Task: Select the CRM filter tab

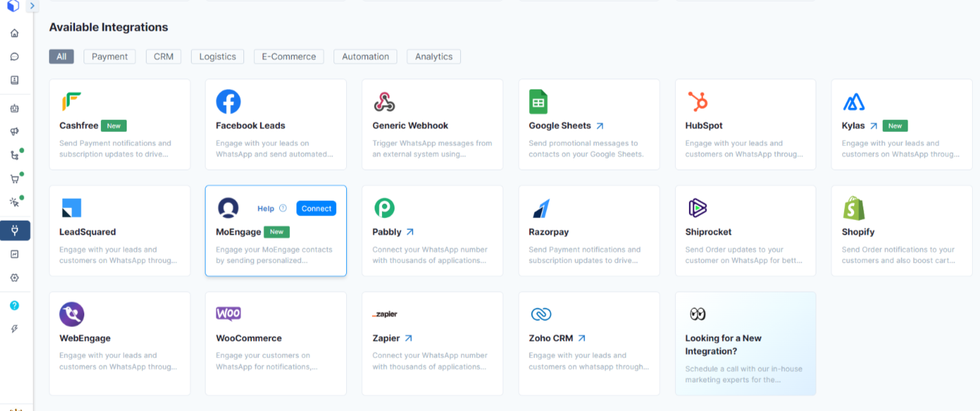Action: pos(163,57)
